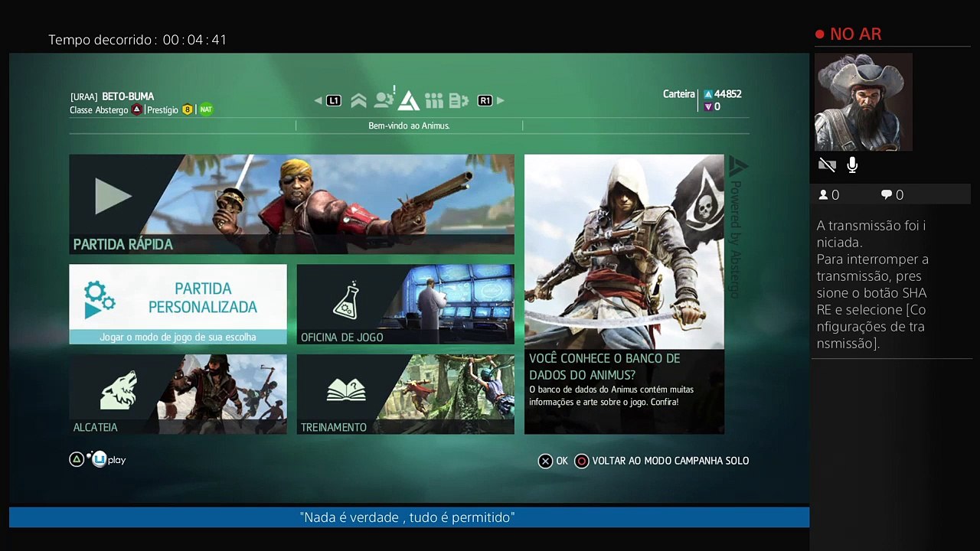Open the Partida Rápida quick match tile
This screenshot has height=551, width=980.
(x=292, y=204)
